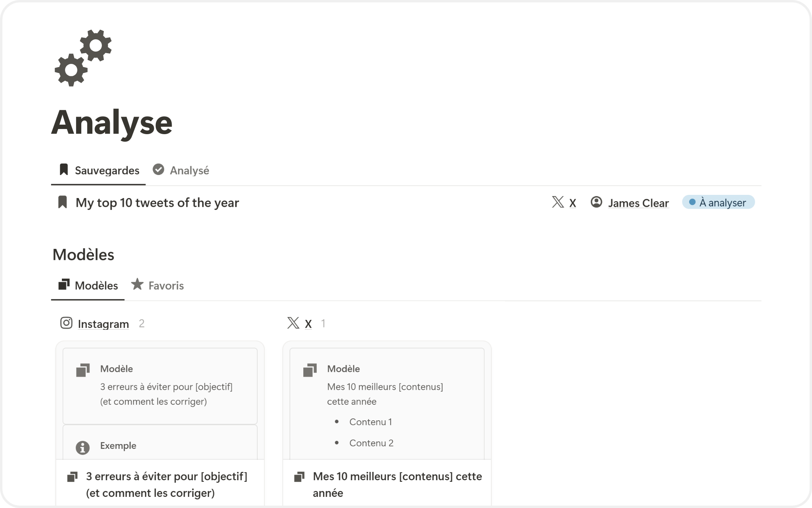Open My top 10 tweets entry
Screen dimensions: 812x508
157,203
